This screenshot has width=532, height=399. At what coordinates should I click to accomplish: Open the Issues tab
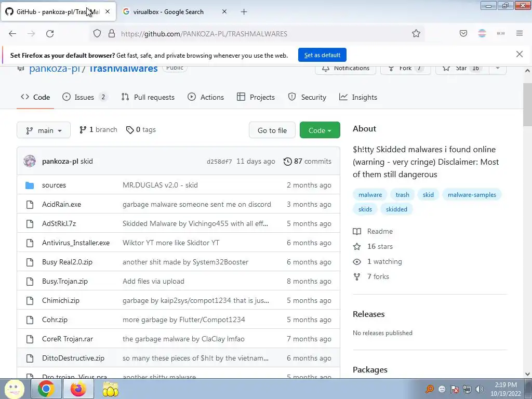click(85, 97)
